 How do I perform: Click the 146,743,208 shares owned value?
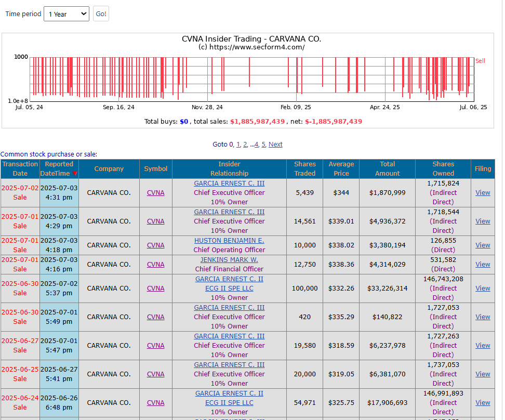coord(443,279)
